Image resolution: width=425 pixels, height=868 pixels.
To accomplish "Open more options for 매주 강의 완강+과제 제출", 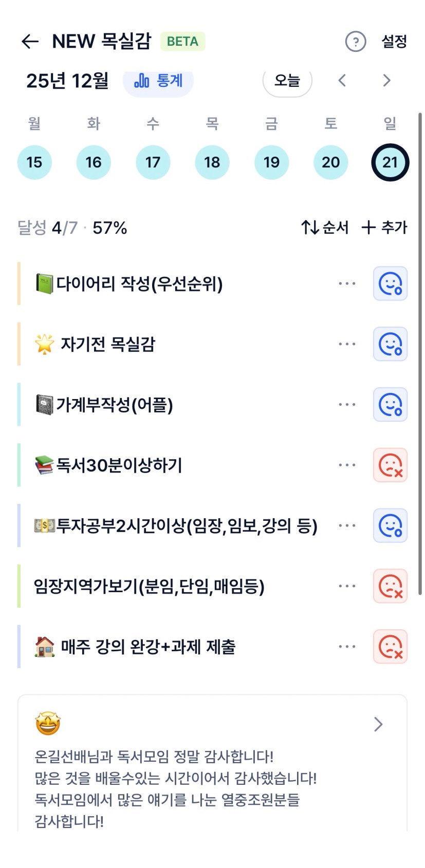I will tap(347, 647).
